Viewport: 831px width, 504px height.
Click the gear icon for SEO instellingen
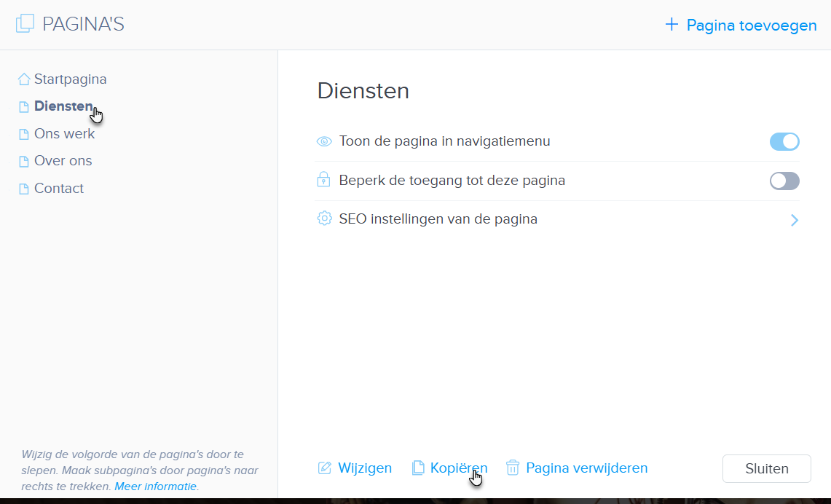(324, 218)
